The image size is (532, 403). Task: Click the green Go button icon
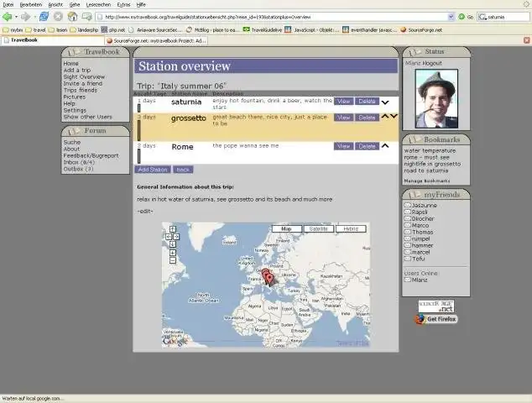pyautogui.click(x=462, y=17)
